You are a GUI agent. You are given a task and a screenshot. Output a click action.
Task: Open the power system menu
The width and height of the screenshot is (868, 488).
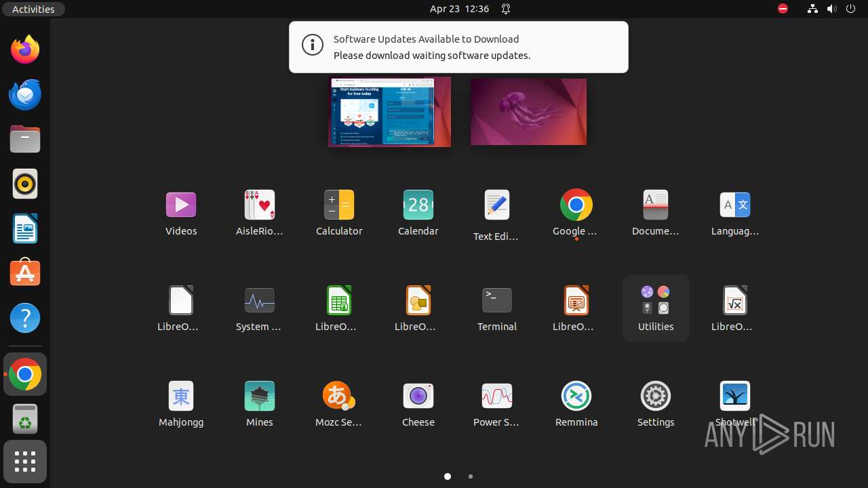pyautogui.click(x=850, y=9)
